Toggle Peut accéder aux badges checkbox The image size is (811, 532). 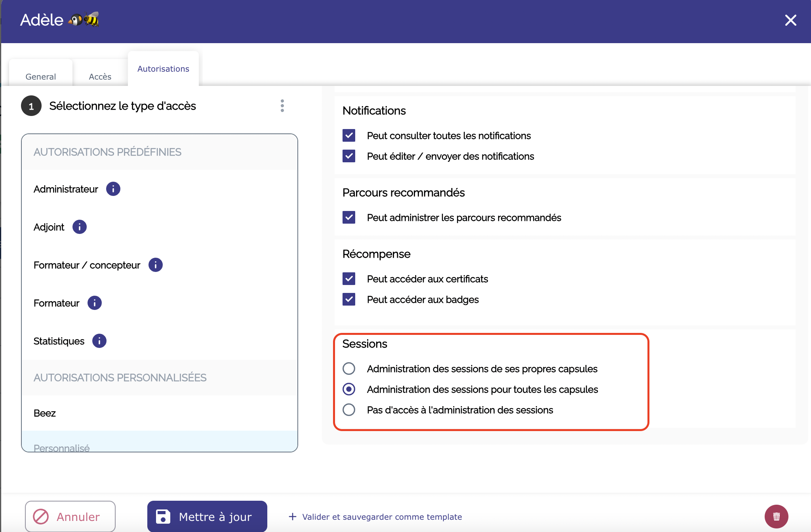[x=349, y=300]
